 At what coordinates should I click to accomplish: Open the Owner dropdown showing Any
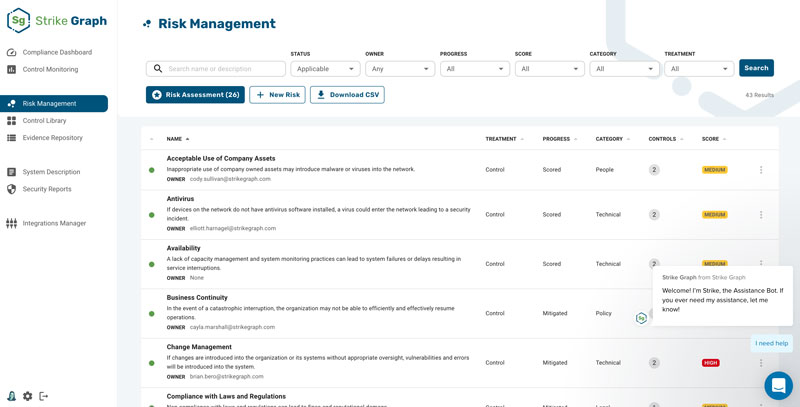click(400, 69)
